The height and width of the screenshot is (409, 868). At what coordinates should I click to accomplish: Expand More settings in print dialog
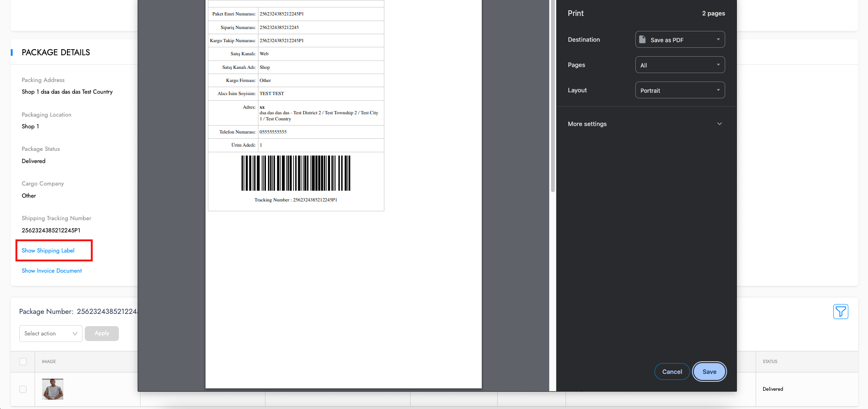(x=646, y=124)
